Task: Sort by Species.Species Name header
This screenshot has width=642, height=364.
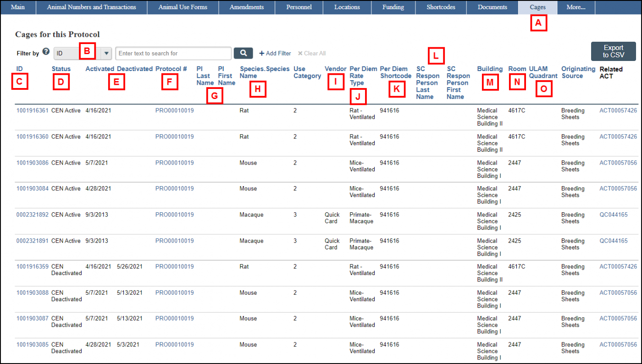Action: pos(265,72)
